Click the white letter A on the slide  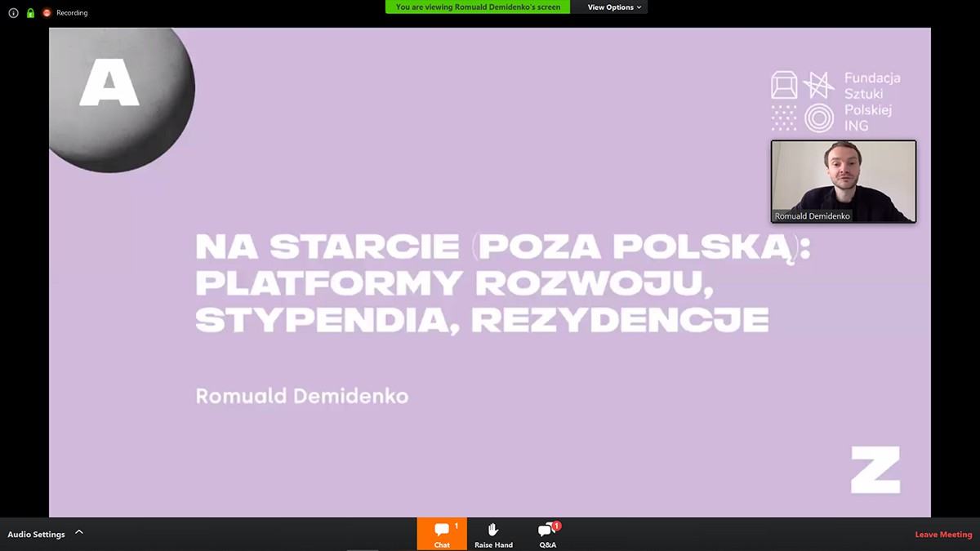(x=109, y=84)
